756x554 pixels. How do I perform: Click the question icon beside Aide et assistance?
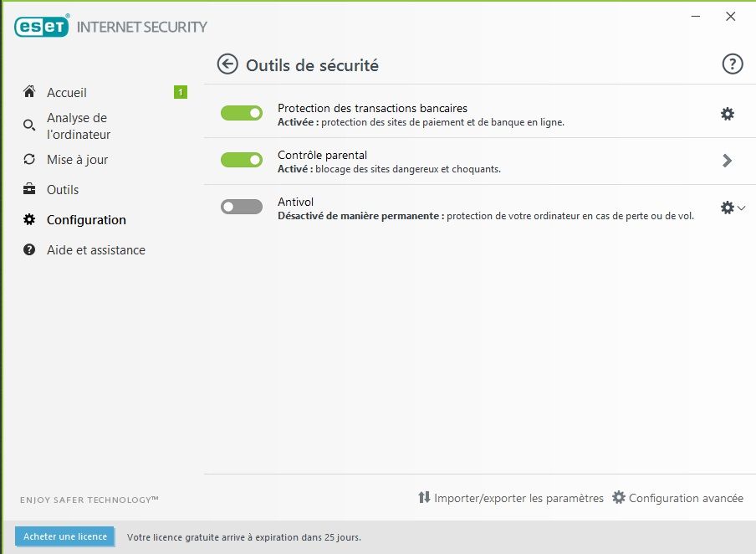[x=29, y=249]
